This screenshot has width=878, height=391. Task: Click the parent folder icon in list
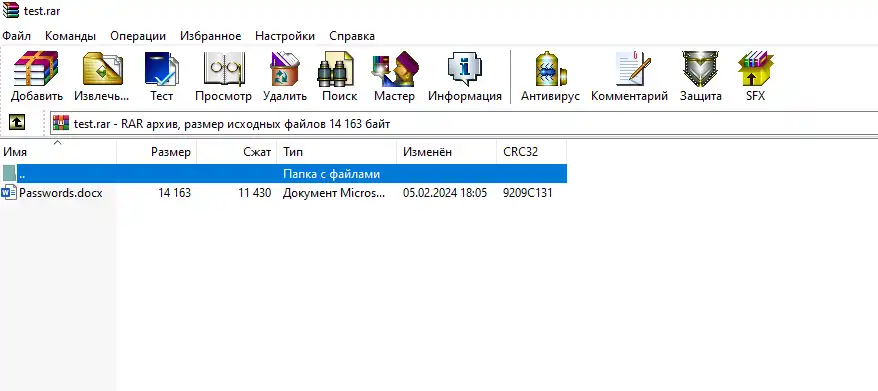(9, 174)
